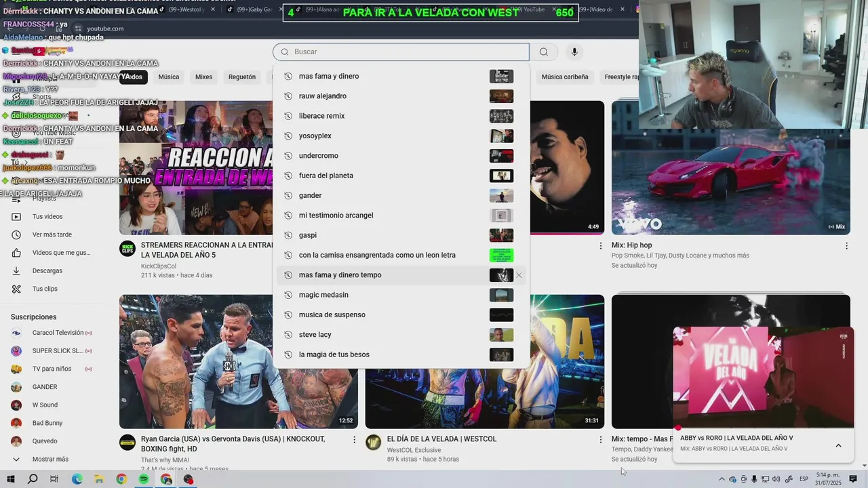Open more options for Ryan Garcia video
The height and width of the screenshot is (488, 868).
[354, 440]
